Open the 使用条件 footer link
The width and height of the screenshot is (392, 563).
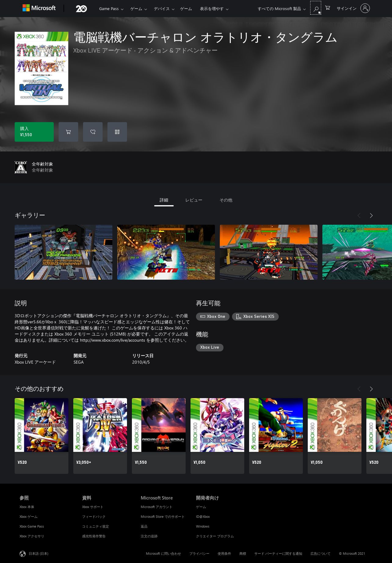[x=224, y=554]
